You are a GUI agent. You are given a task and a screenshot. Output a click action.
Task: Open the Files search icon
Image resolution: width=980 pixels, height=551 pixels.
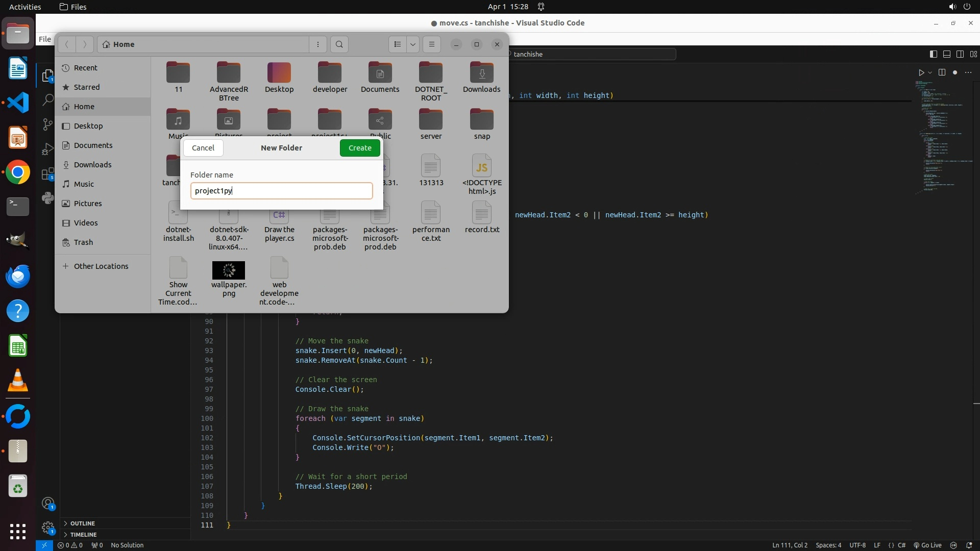click(x=339, y=44)
